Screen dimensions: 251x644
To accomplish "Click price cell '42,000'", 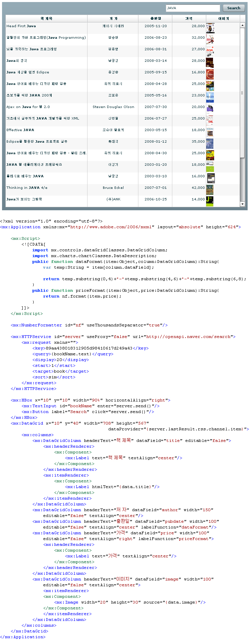I will (x=198, y=188).
